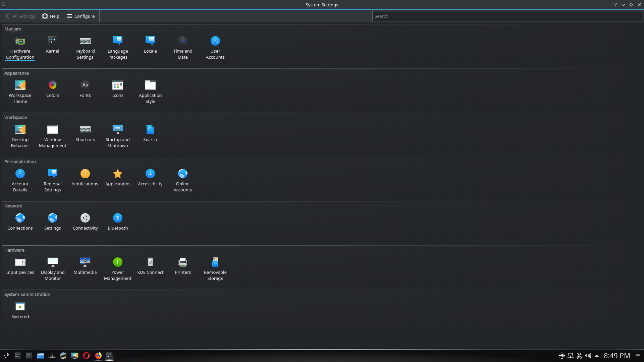The image size is (644, 362).
Task: Open Hardware Configuration module
Action: point(20,48)
